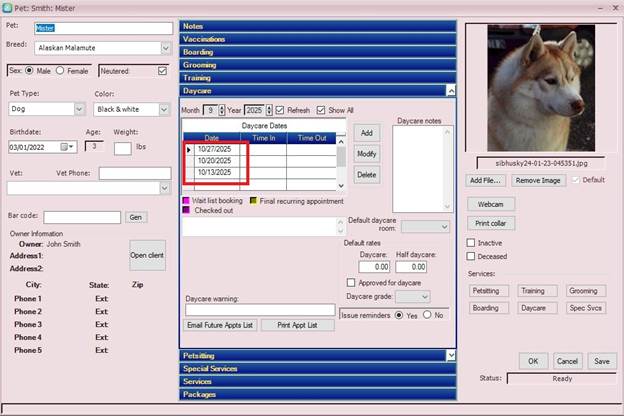
Task: Toggle the Show All checkbox
Action: 321,110
